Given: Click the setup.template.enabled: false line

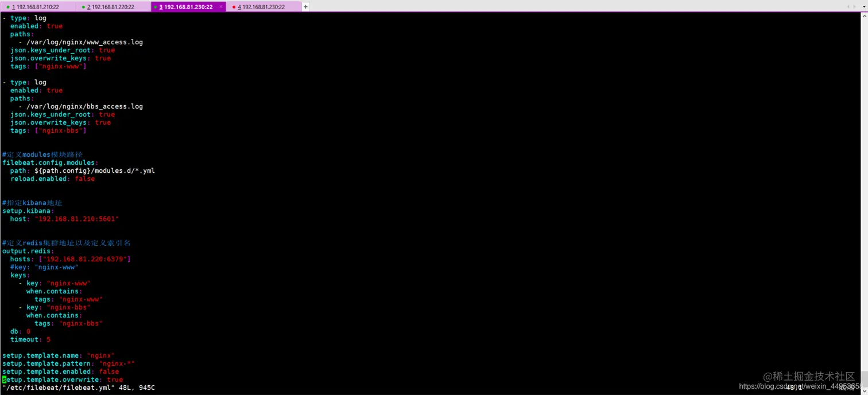Looking at the screenshot, I should coord(61,371).
